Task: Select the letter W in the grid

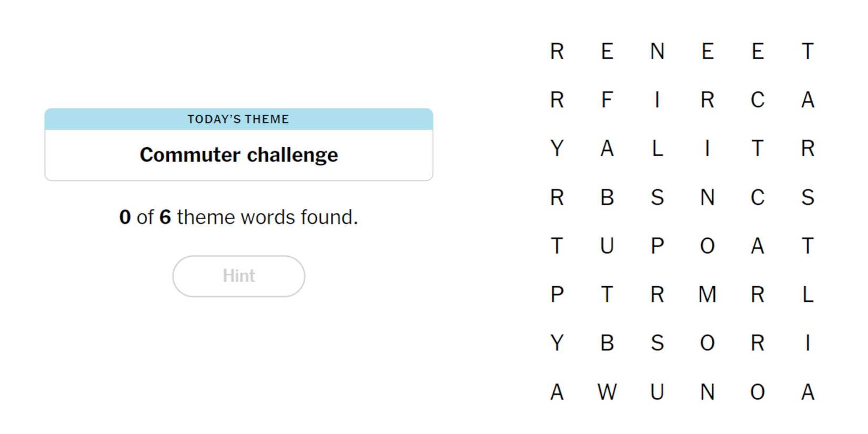Action: tap(607, 392)
